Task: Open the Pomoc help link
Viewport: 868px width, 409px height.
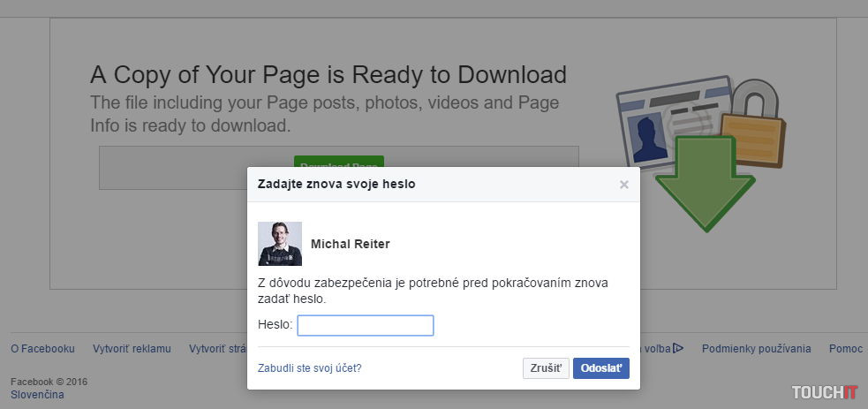Action: 845,349
